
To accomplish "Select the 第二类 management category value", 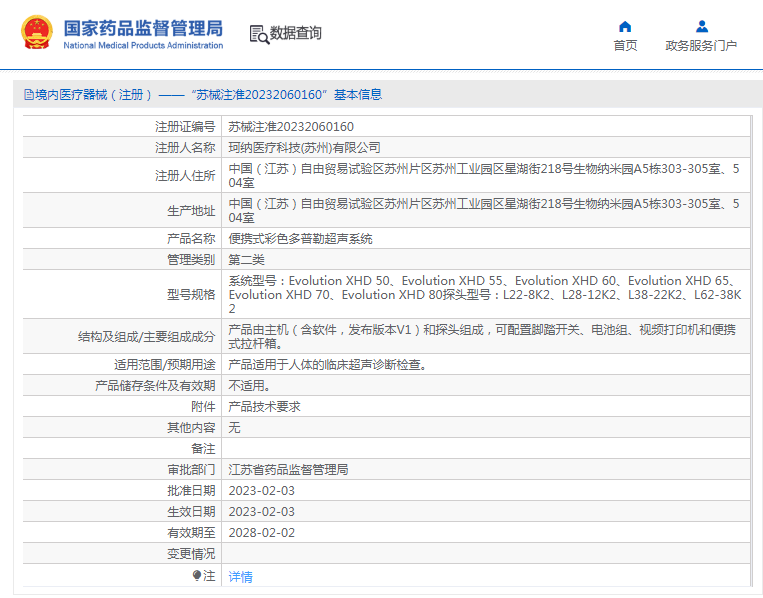I will click(x=247, y=260).
